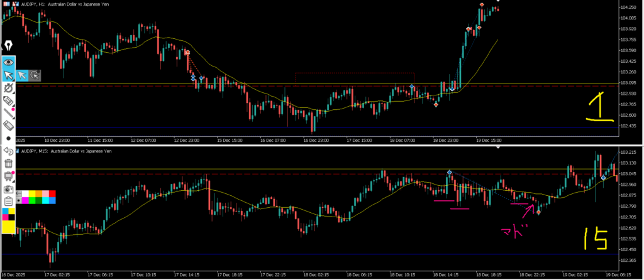Open the whiteboard background tool
This screenshot has width=644, height=280.
pyautogui.click(x=9, y=176)
